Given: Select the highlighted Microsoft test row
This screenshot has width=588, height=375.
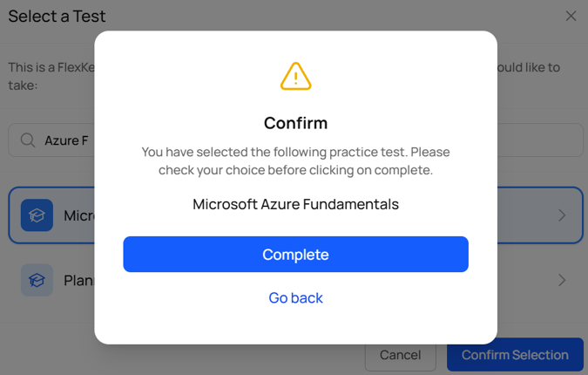Looking at the screenshot, I should [77, 215].
